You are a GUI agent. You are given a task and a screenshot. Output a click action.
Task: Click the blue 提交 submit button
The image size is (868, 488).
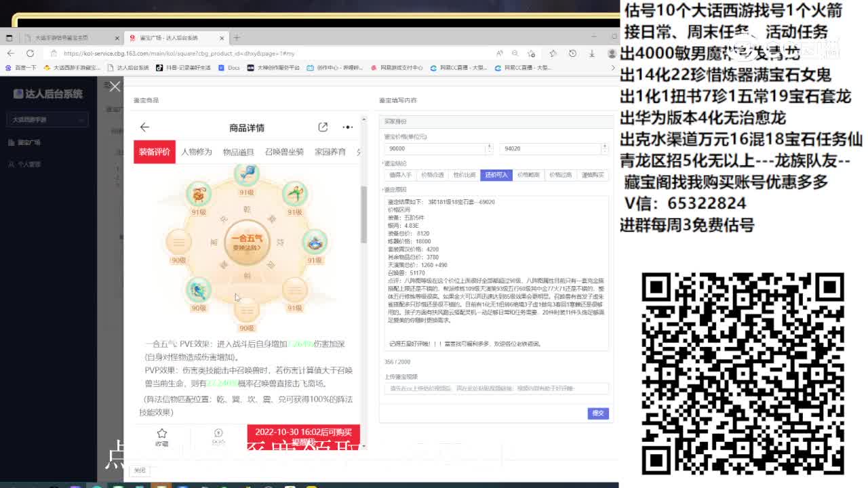pyautogui.click(x=598, y=413)
